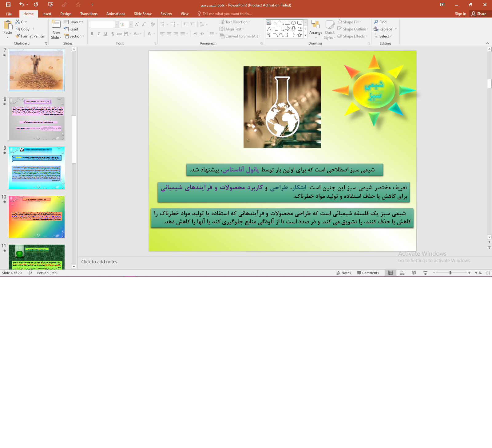Open the Arrange tool in Drawing group
This screenshot has width=492, height=448.
pyautogui.click(x=315, y=29)
